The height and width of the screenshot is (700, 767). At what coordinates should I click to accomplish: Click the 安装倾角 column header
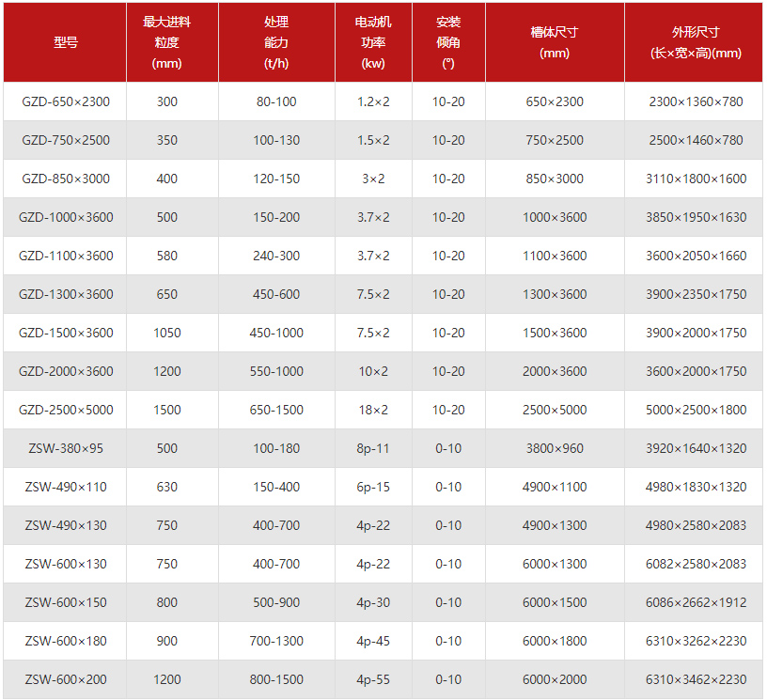pyautogui.click(x=448, y=42)
